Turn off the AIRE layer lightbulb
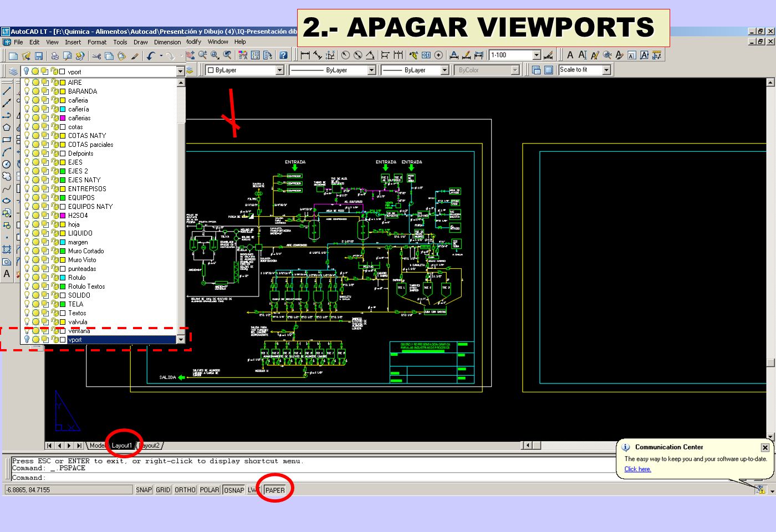 [27, 82]
